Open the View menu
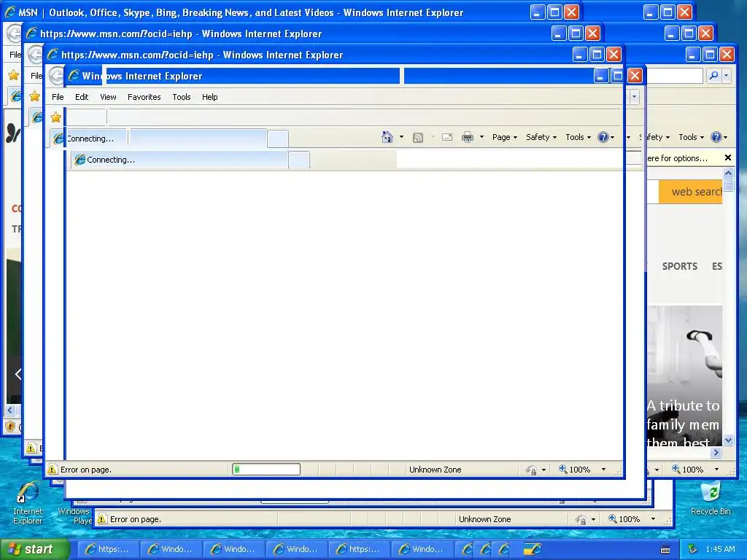747x560 pixels. coord(108,97)
